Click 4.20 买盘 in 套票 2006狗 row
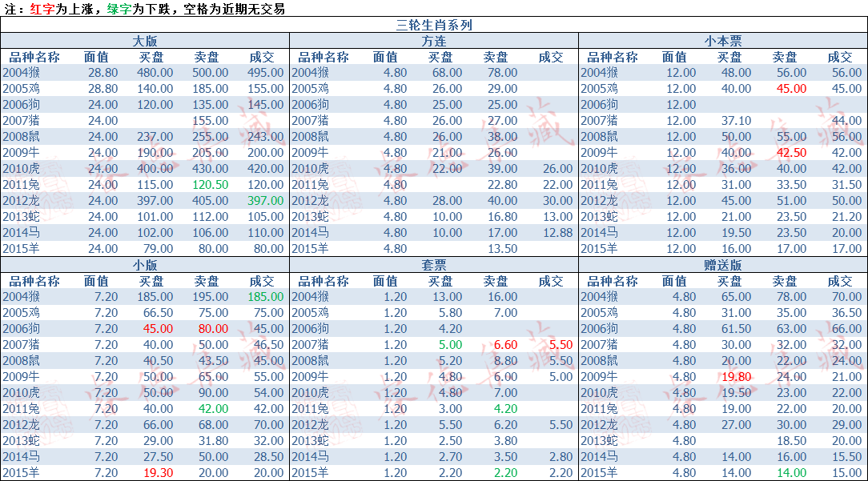This screenshot has height=481, width=868. click(x=450, y=330)
